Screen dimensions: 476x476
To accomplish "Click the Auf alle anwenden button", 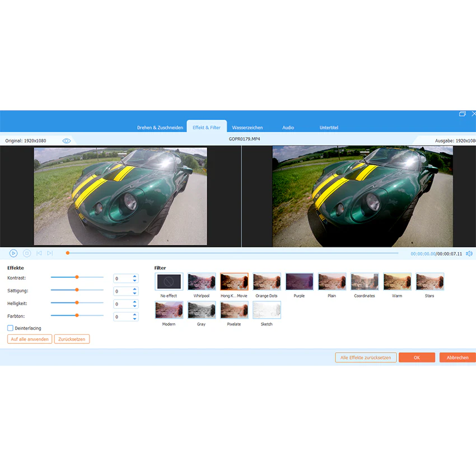I will (x=30, y=339).
